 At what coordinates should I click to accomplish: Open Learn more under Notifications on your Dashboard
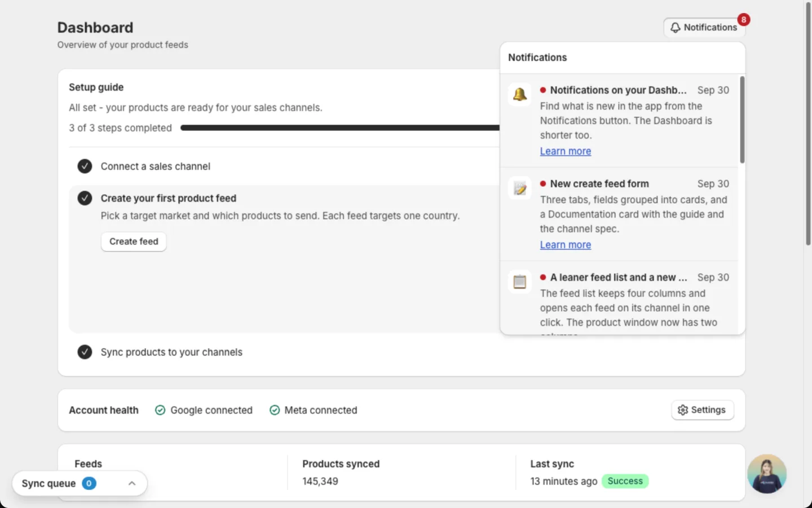(566, 151)
